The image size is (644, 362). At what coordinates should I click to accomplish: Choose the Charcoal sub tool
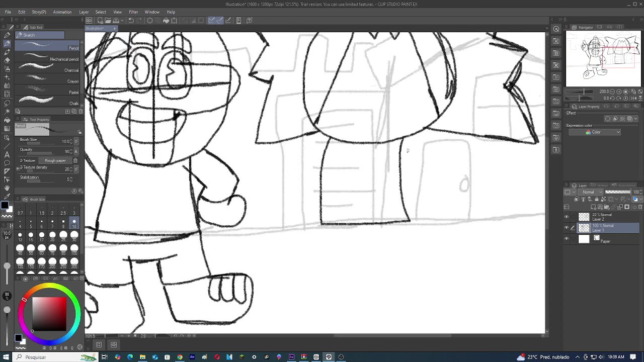coord(48,70)
